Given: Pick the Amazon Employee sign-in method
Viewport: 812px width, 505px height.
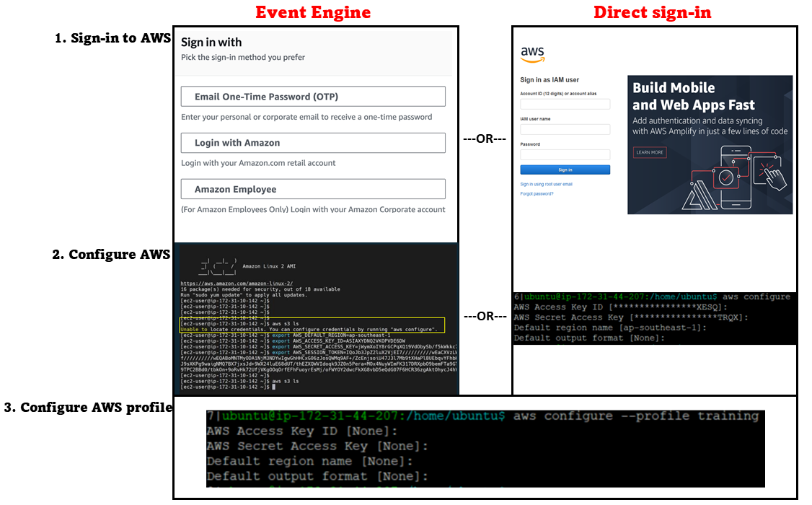Looking at the screenshot, I should (x=313, y=189).
